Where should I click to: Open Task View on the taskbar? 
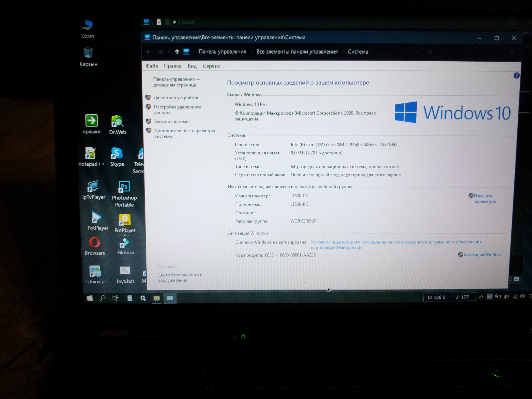coord(116,298)
